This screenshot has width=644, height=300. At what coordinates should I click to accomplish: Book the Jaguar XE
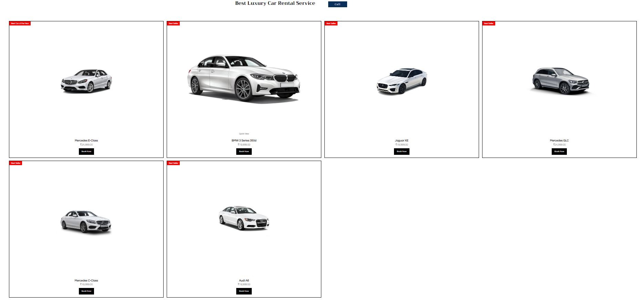pos(402,151)
